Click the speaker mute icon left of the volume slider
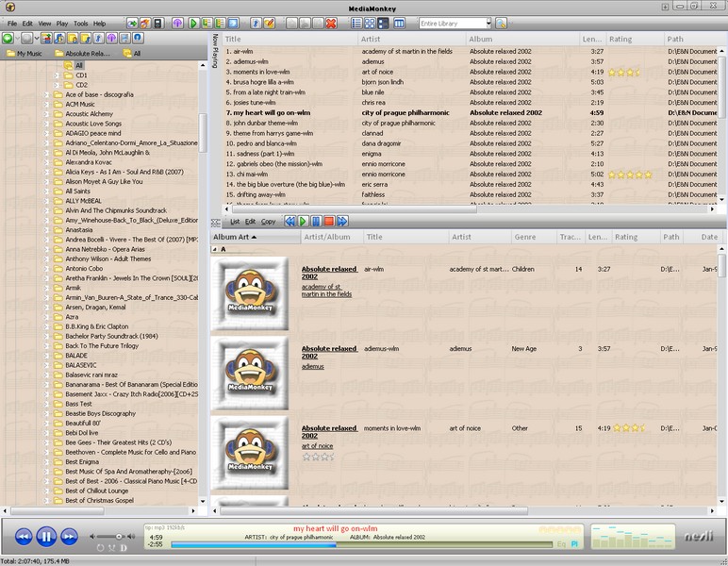Image resolution: width=728 pixels, height=566 pixels. tap(91, 536)
